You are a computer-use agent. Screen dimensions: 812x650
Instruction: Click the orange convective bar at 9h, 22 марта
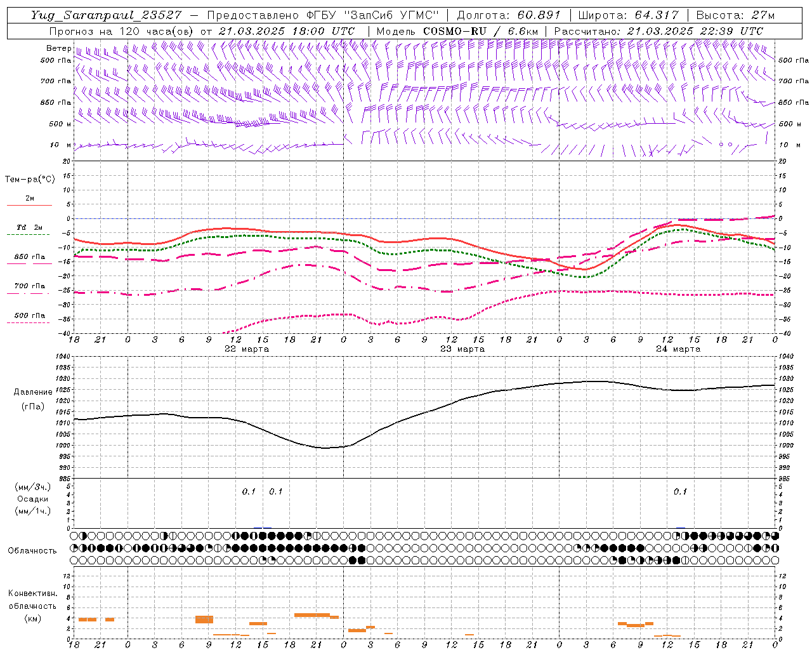click(x=204, y=620)
